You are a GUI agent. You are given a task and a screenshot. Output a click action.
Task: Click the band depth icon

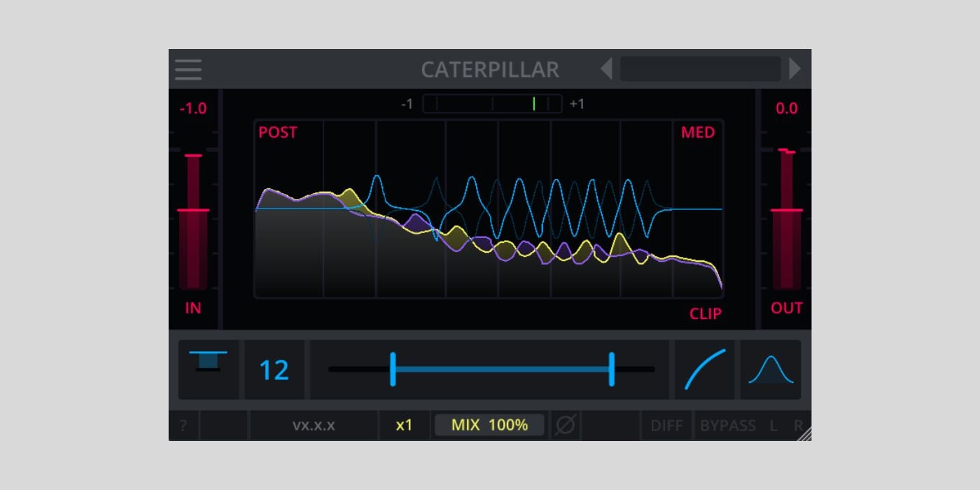coord(208,361)
